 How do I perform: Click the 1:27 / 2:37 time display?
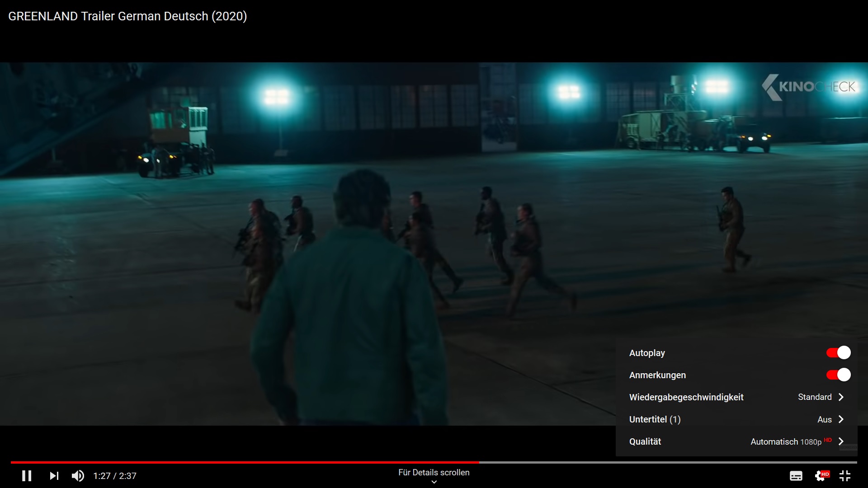click(x=115, y=476)
